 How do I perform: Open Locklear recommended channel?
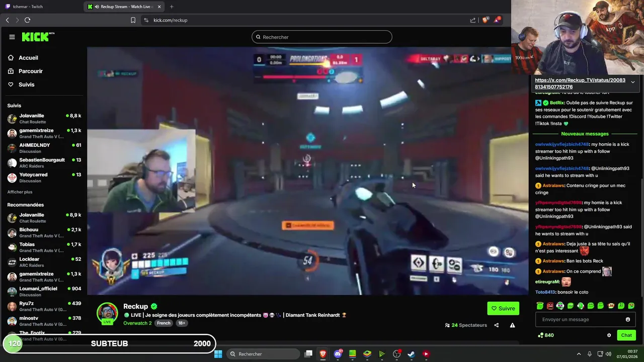(x=44, y=262)
